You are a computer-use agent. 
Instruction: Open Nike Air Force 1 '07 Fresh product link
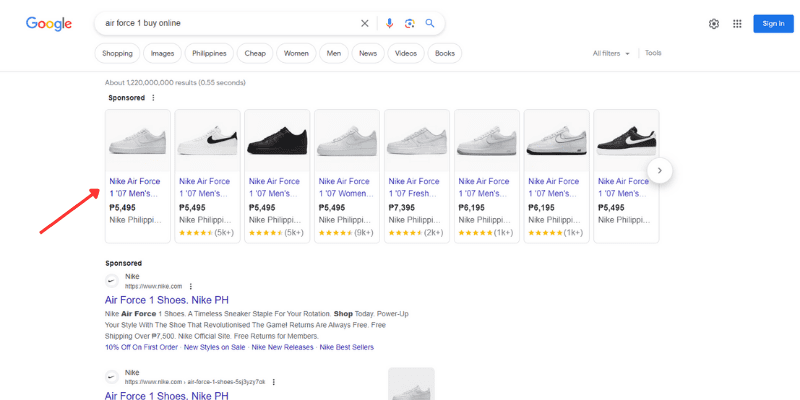coord(414,187)
